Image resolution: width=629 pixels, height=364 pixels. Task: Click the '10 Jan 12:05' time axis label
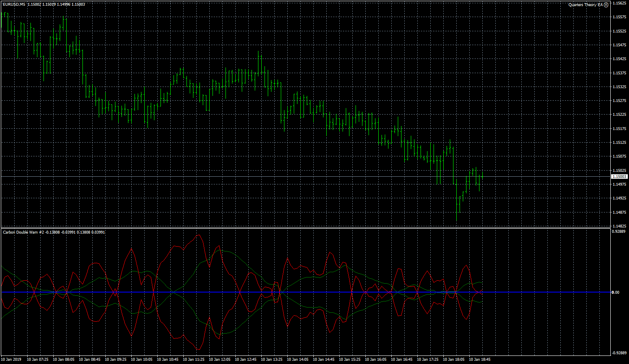point(220,359)
